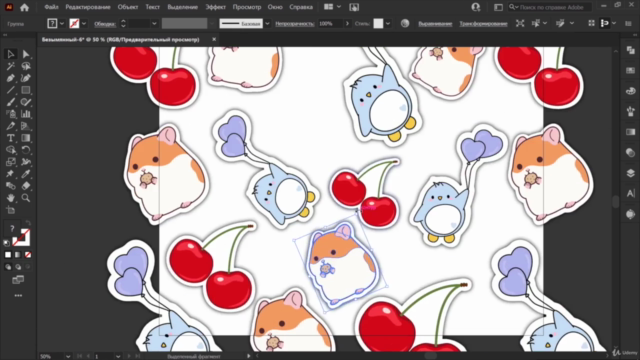Expand the fill color dropdown
This screenshot has width=640, height=360.
pos(62,24)
